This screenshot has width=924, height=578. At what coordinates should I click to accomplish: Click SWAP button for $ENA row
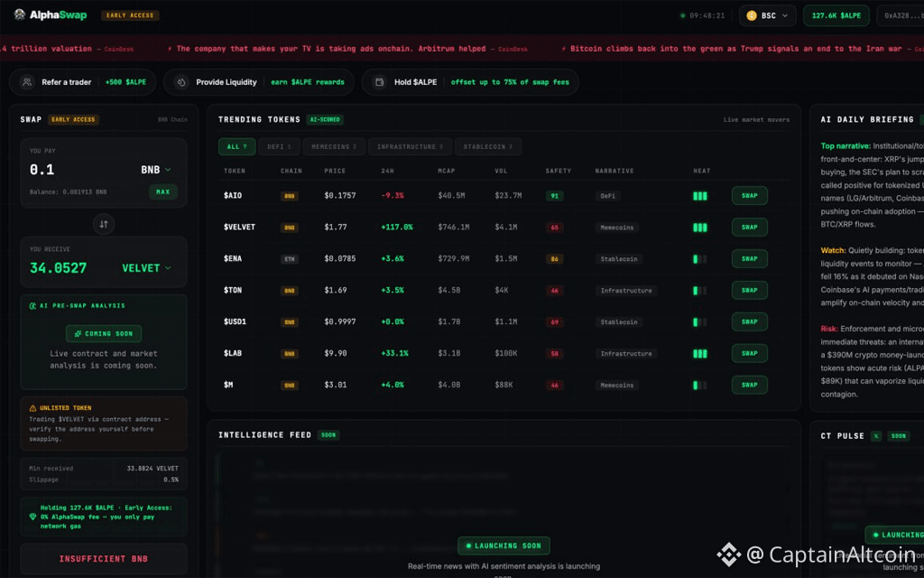(750, 259)
